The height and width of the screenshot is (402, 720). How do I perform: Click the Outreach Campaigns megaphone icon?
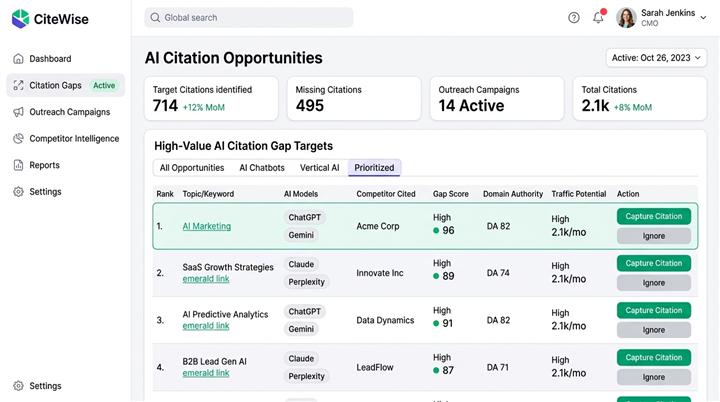tap(18, 112)
